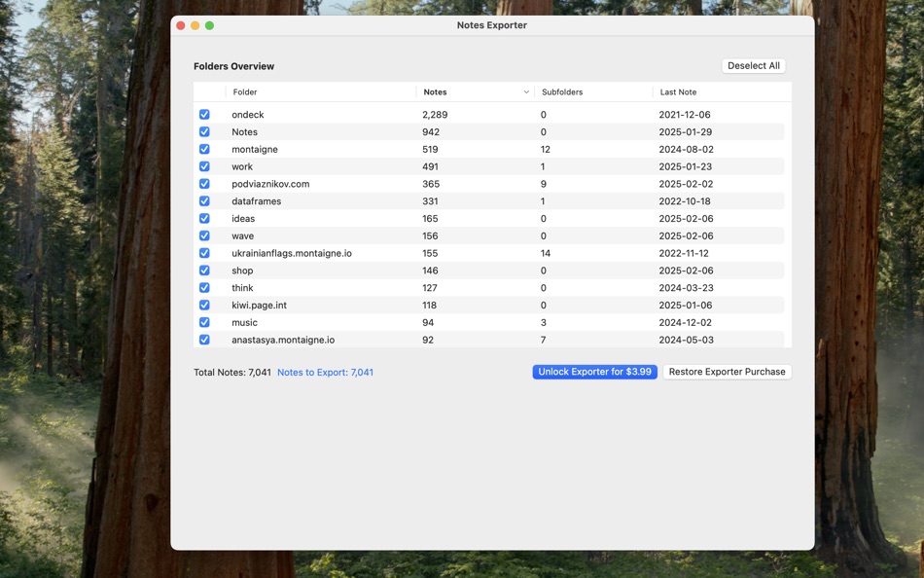
Task: Click Unlock Exporter for $3.99
Action: pos(594,372)
